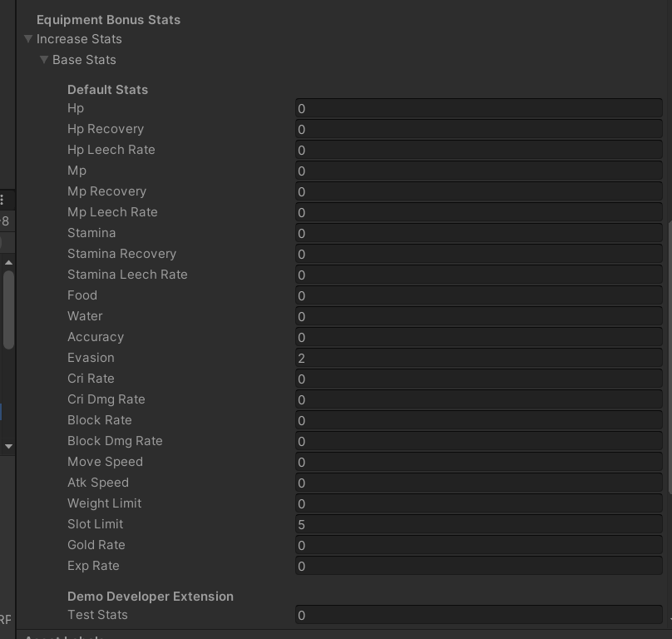
Task: Select the Food stat field
Action: point(478,295)
